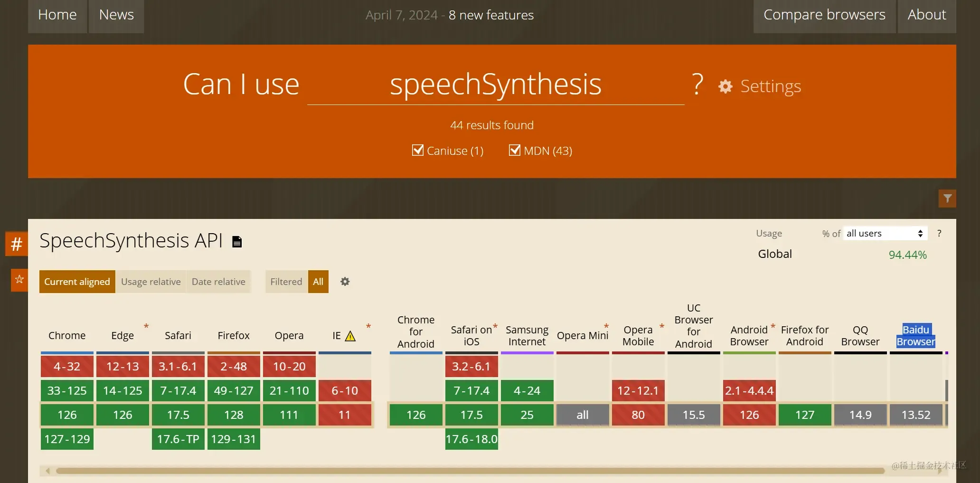This screenshot has height=483, width=980.
Task: Click the Baidu Browser column header
Action: pos(916,335)
